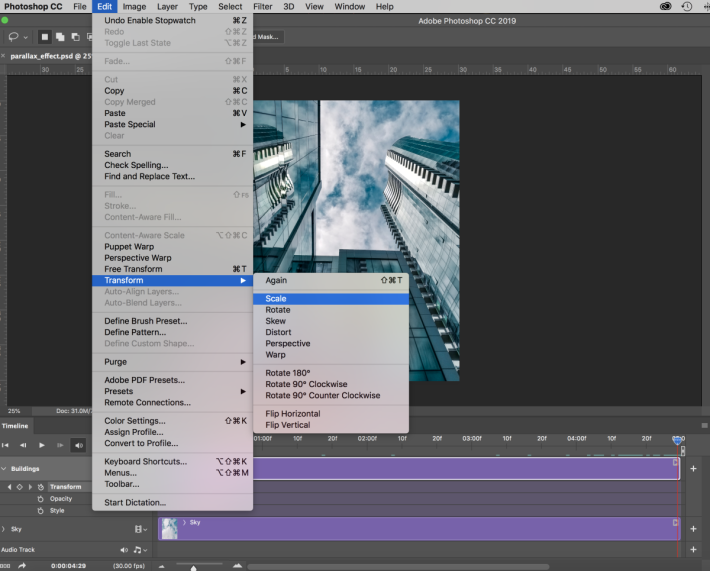The width and height of the screenshot is (710, 571).
Task: Choose Rotate from Transform submenu
Action: (x=331, y=310)
